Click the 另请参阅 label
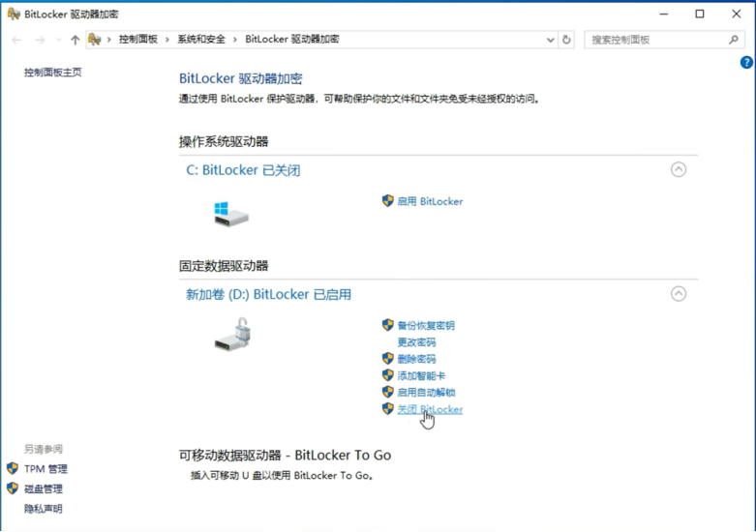The width and height of the screenshot is (756, 532). pyautogui.click(x=44, y=449)
